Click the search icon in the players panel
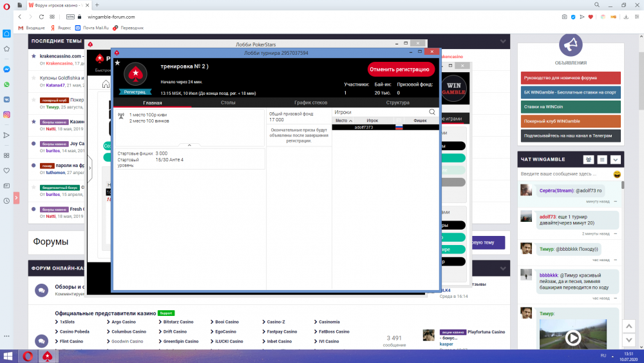 pyautogui.click(x=432, y=112)
